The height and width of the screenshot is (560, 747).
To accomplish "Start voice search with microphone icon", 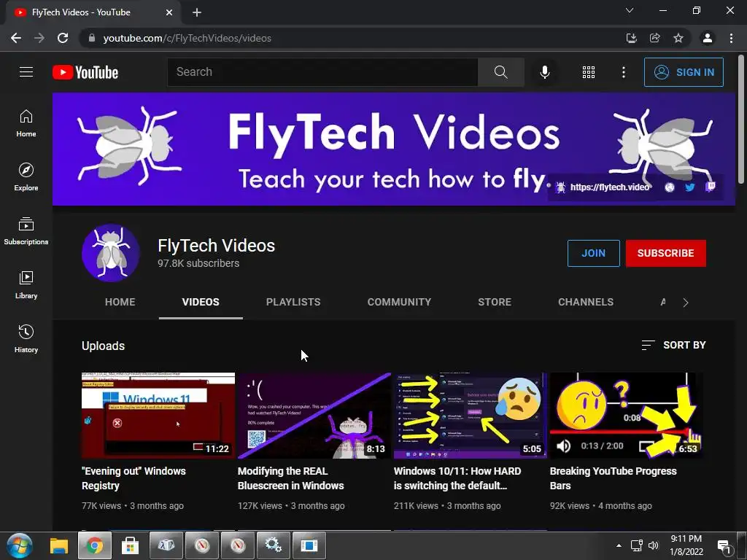I will [x=544, y=72].
